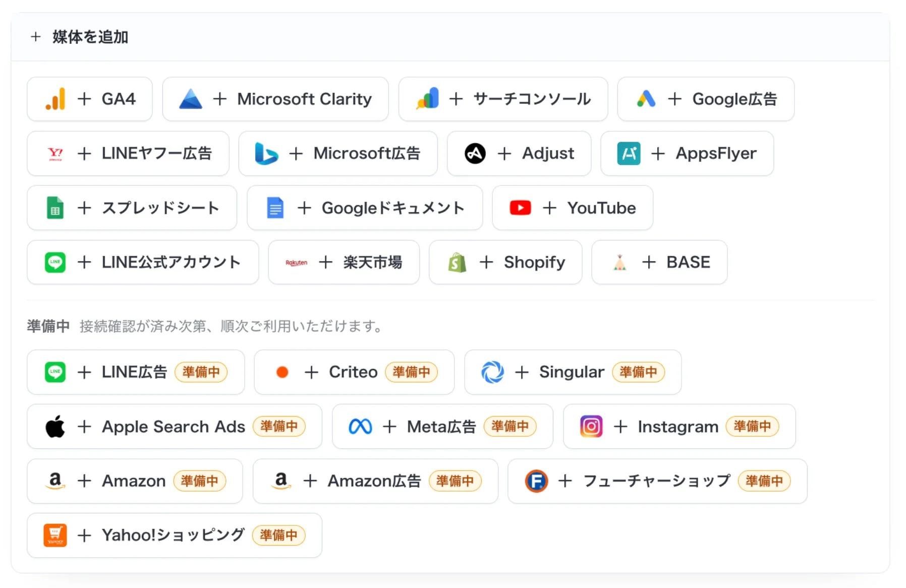906x588 pixels.
Task: Click the orange Criteo dot icon
Action: 282,372
